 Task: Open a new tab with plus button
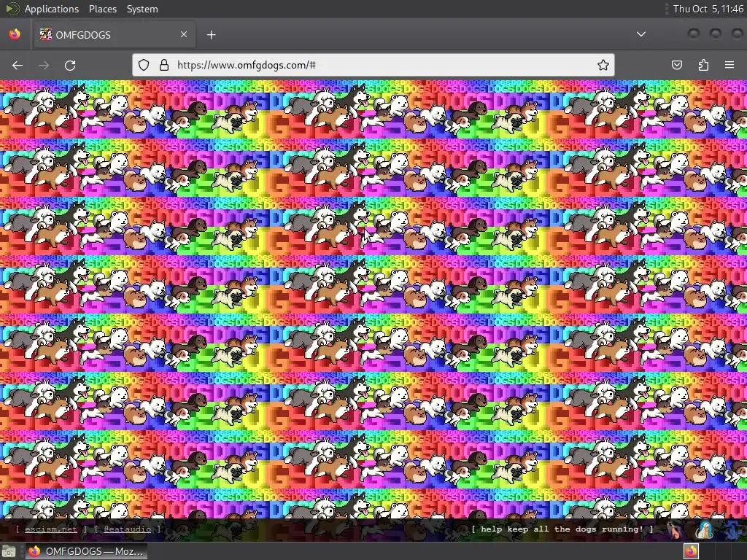click(x=211, y=35)
